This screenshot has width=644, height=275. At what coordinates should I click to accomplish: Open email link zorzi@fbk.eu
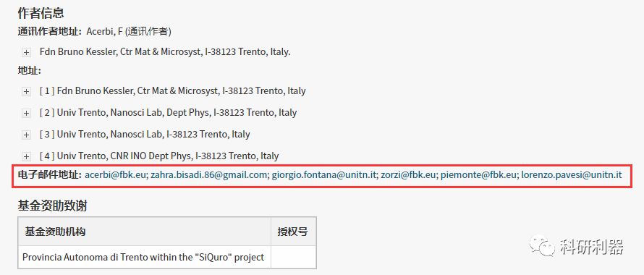[x=408, y=175]
